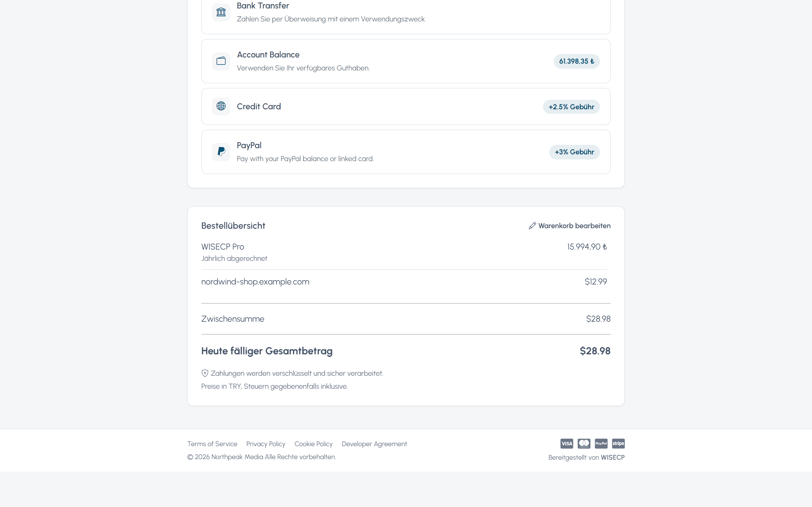
Task: Choose PayPal as payment method
Action: (x=406, y=152)
